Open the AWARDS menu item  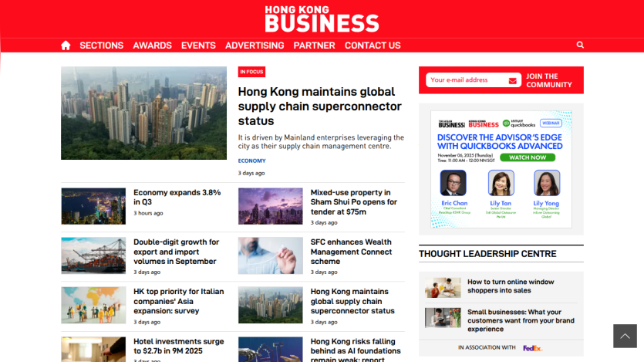click(x=153, y=46)
